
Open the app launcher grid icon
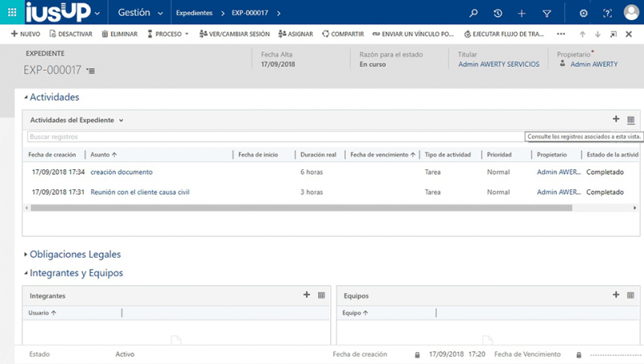pyautogui.click(x=12, y=12)
